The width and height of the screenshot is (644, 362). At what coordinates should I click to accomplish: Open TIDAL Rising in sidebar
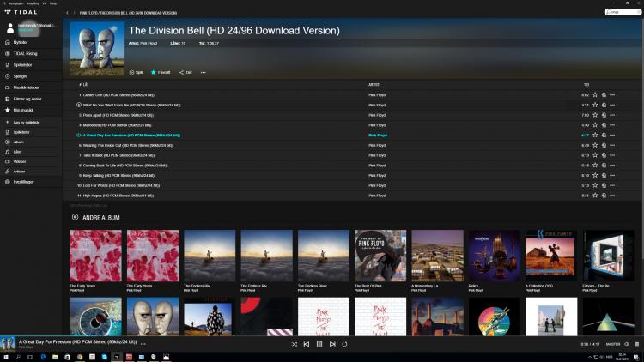click(26, 53)
